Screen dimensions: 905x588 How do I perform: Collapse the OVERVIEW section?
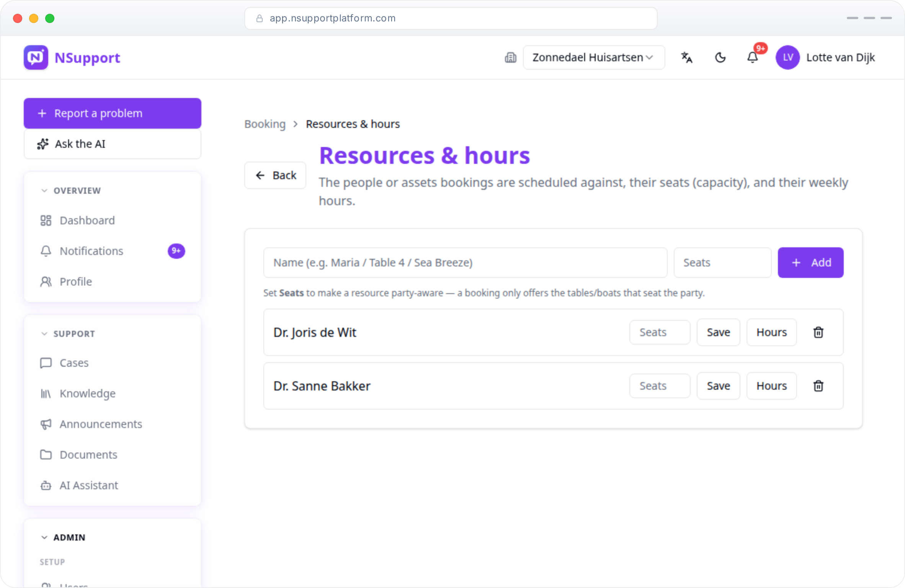coord(71,191)
